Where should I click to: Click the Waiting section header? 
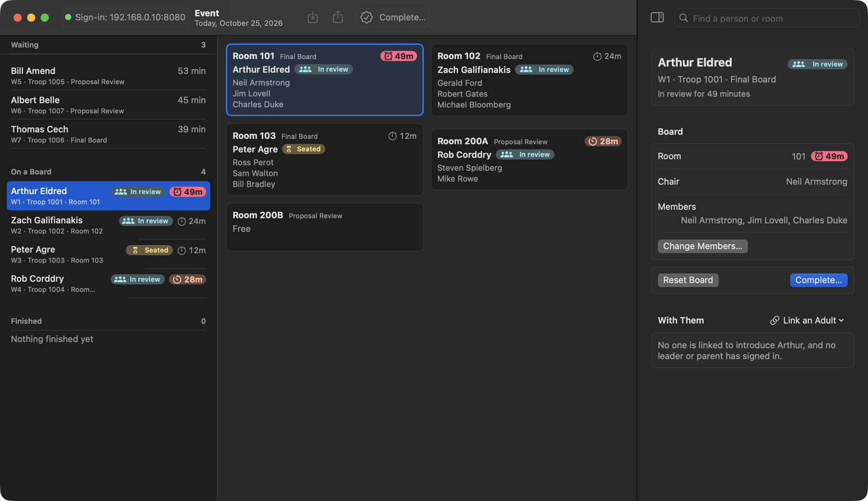[x=108, y=45]
